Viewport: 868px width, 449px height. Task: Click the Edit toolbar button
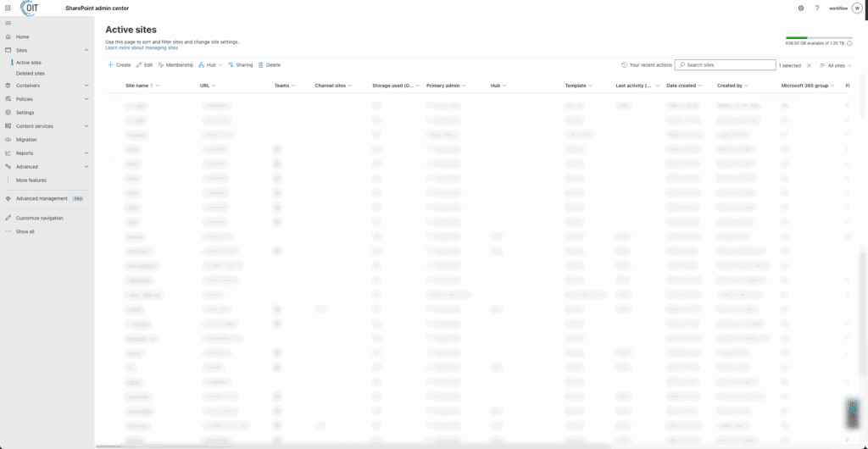(x=144, y=64)
